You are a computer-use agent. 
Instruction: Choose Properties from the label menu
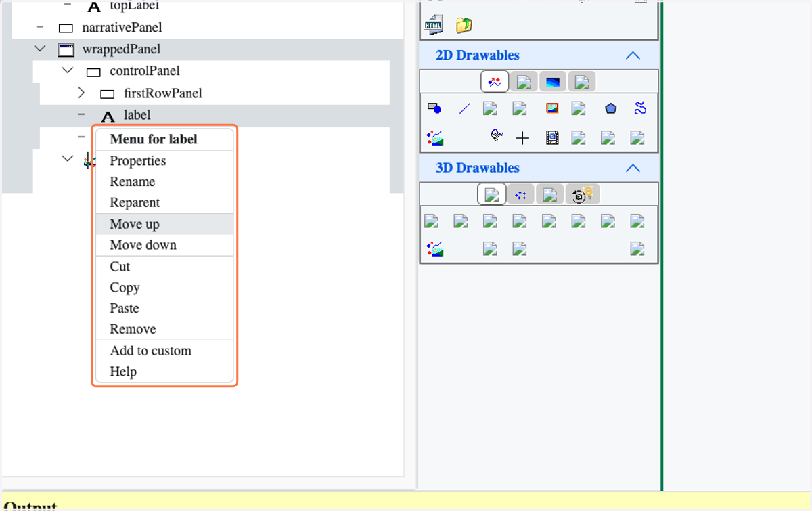pos(164,161)
